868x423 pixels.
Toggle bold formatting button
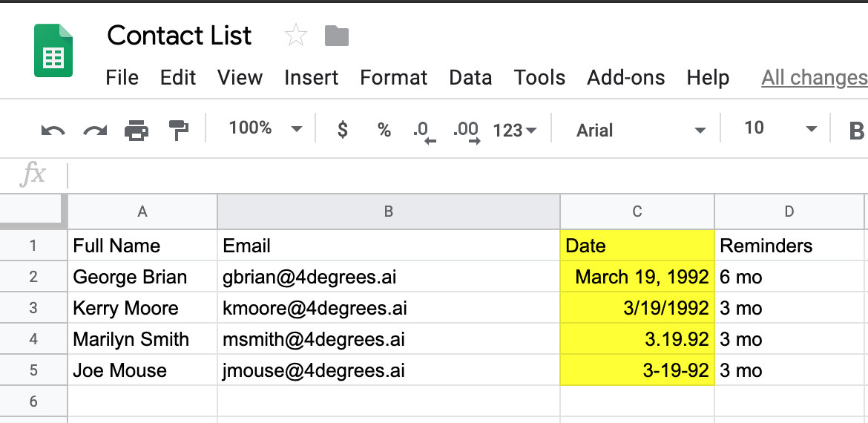pyautogui.click(x=856, y=131)
